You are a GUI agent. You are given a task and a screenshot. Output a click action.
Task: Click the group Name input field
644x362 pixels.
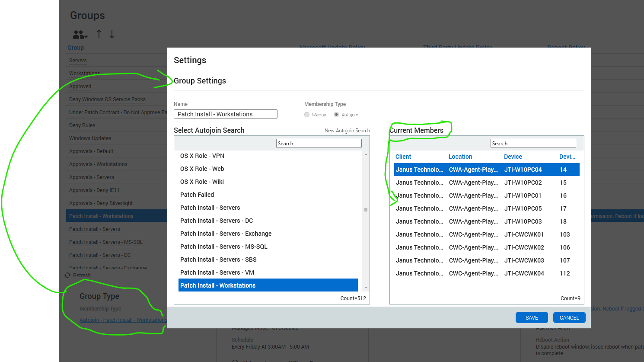[x=225, y=114]
